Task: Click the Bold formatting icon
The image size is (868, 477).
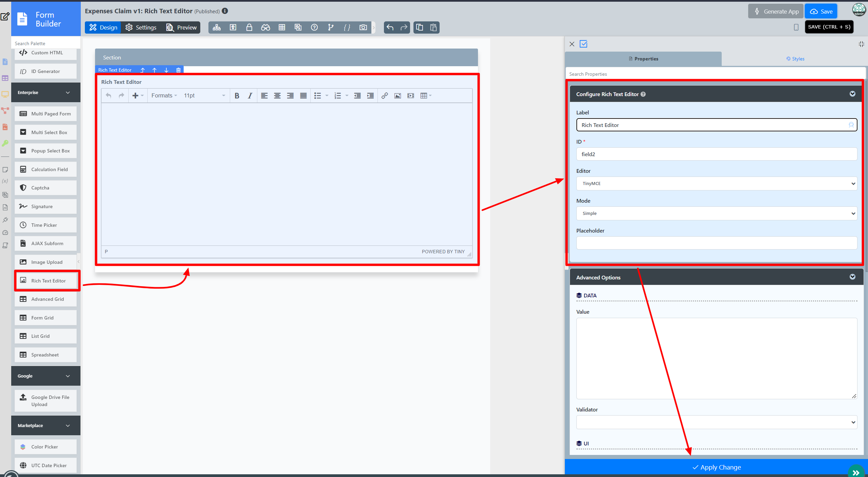Action: click(x=237, y=96)
